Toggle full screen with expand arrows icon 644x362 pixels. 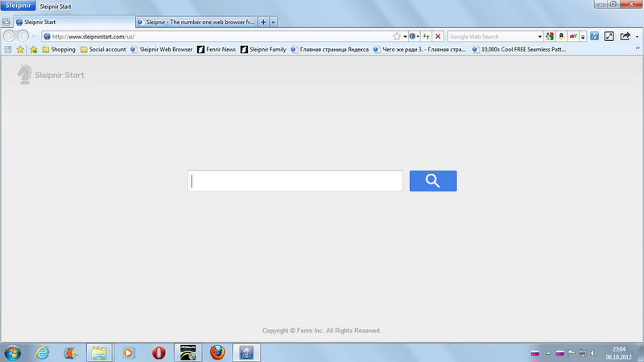pos(609,36)
